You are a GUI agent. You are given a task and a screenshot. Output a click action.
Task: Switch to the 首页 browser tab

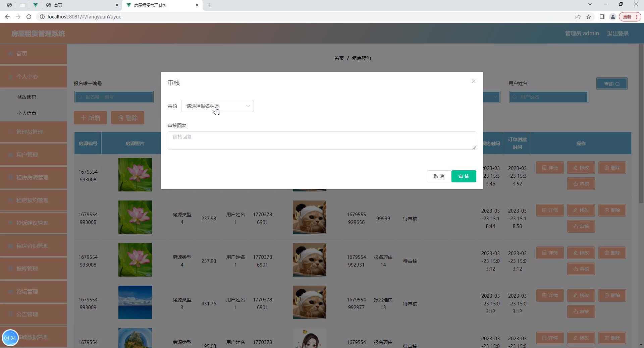82,5
